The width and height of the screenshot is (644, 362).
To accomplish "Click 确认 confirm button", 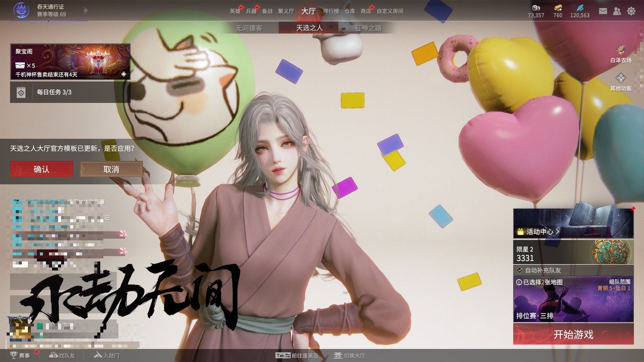I will [x=42, y=169].
